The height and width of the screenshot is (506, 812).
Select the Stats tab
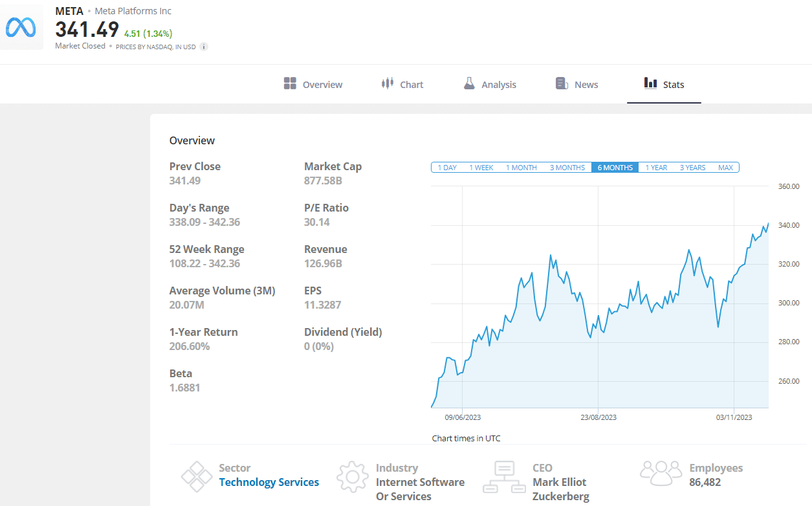664,84
